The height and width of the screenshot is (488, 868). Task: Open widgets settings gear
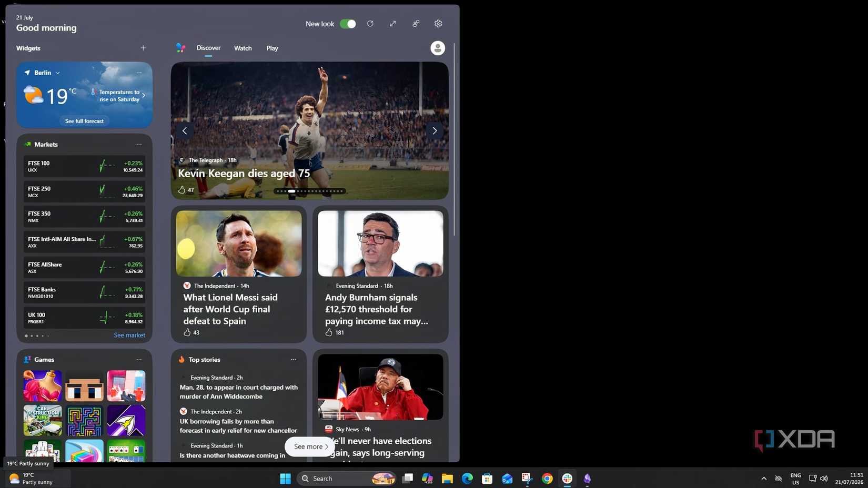pos(438,24)
